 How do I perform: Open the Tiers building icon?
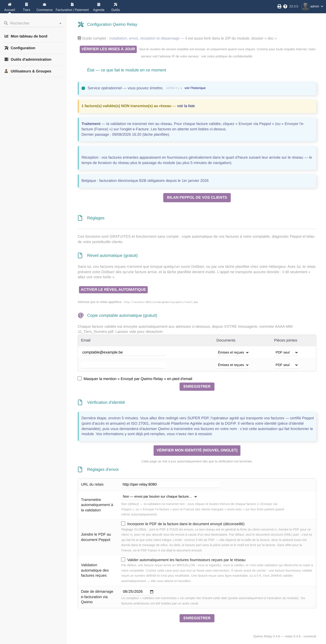tap(26, 4)
